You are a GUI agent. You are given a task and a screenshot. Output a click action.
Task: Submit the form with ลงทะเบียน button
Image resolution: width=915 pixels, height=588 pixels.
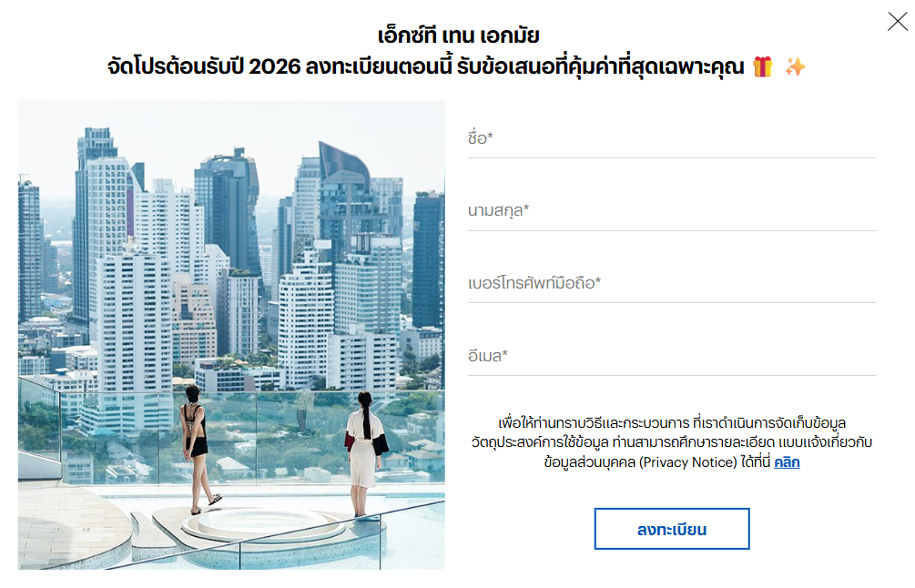pos(672,529)
